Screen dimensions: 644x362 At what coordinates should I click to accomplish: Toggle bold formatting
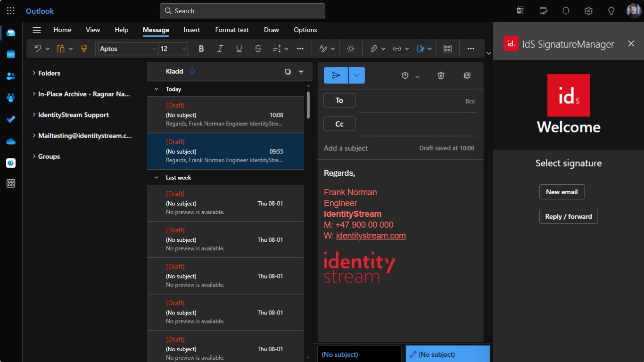pos(201,49)
